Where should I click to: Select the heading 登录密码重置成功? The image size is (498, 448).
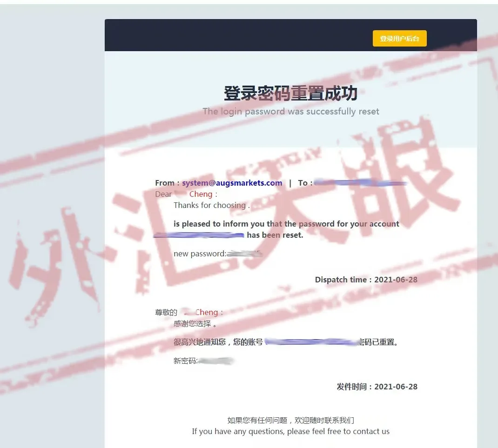pyautogui.click(x=290, y=93)
